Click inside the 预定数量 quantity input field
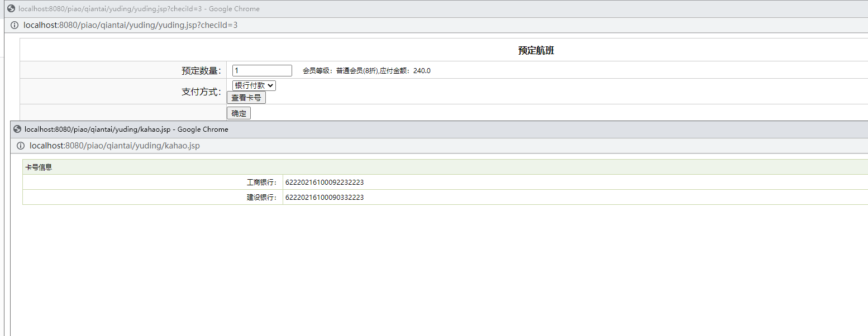The height and width of the screenshot is (336, 868). click(262, 70)
